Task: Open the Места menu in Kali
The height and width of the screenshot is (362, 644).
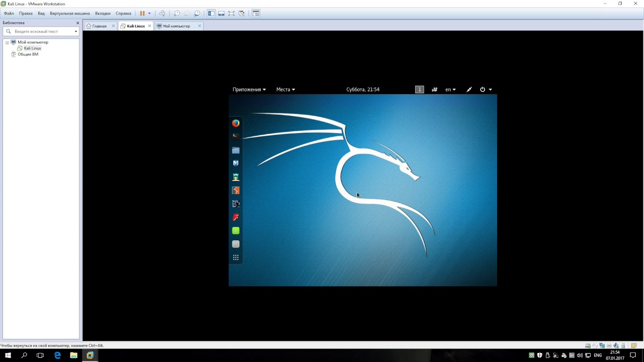Action: coord(286,89)
